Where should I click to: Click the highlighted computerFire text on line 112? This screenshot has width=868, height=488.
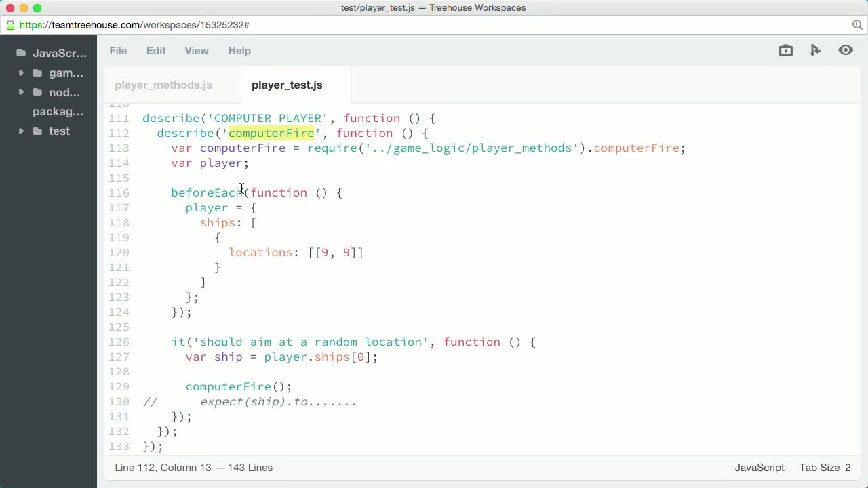click(x=271, y=134)
